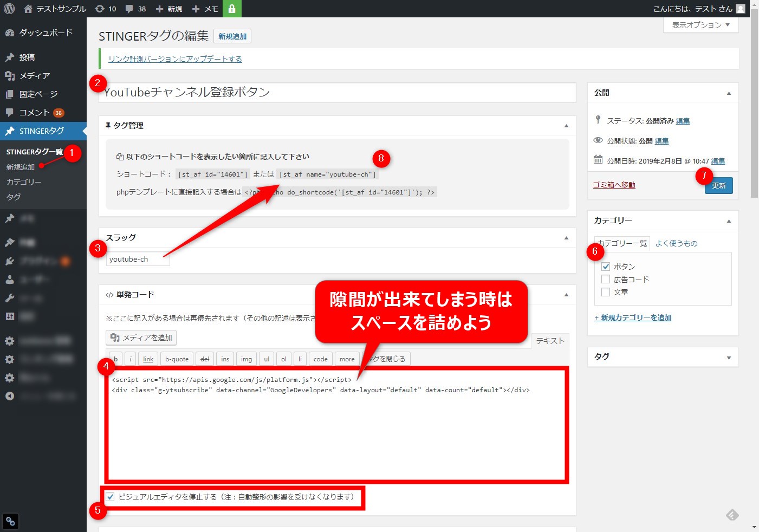Collapse the スラッグ panel
The image size is (759, 532).
566,238
